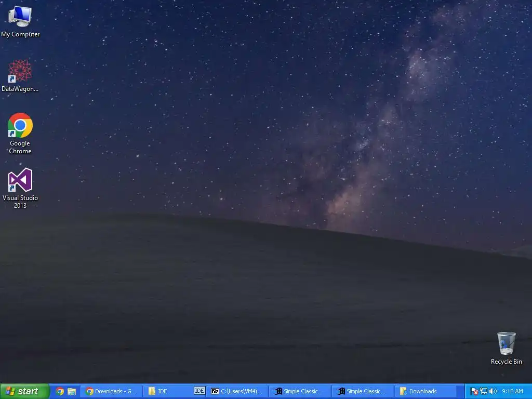The height and width of the screenshot is (399, 532).
Task: Activate Simple Classic button beside the 7-Zip button
Action: 300,391
